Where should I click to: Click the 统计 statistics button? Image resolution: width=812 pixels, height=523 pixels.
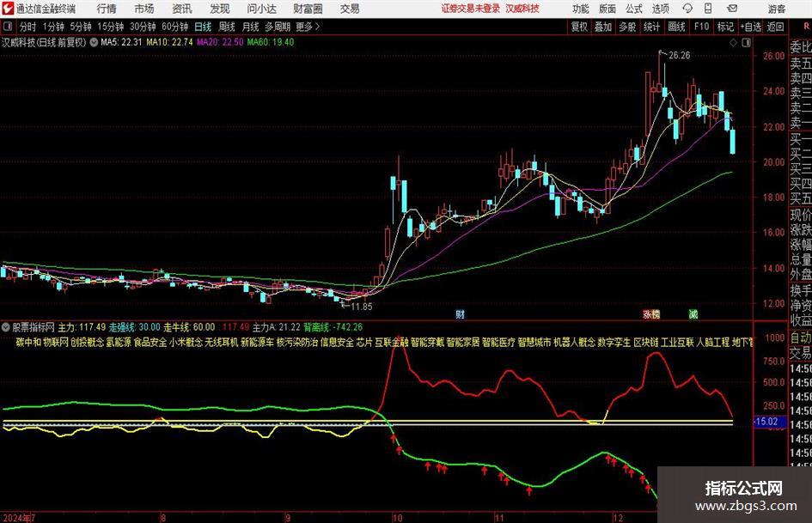click(x=651, y=27)
